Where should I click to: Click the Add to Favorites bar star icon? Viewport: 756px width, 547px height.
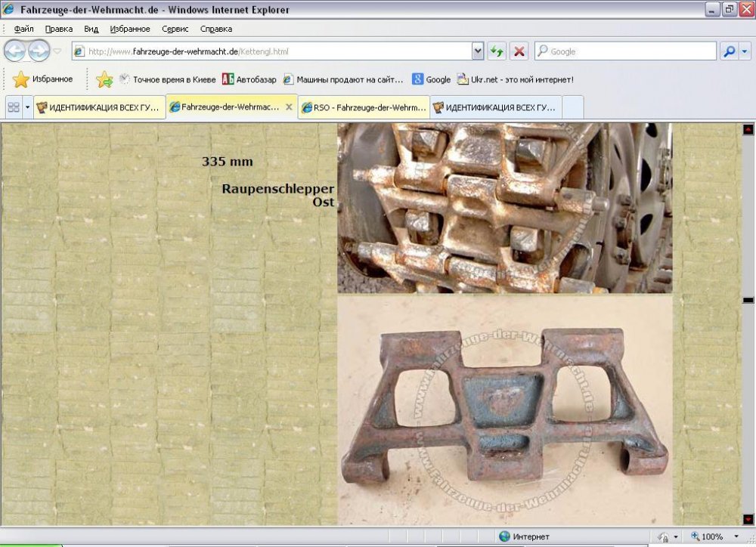(x=104, y=79)
